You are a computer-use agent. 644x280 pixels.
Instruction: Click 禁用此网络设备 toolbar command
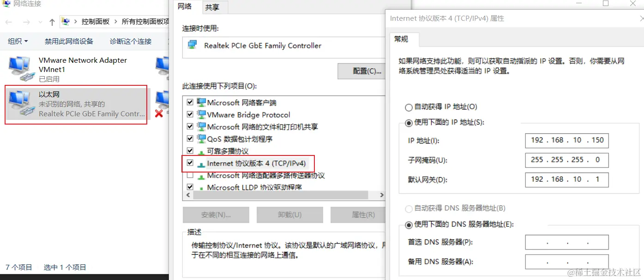click(x=69, y=41)
